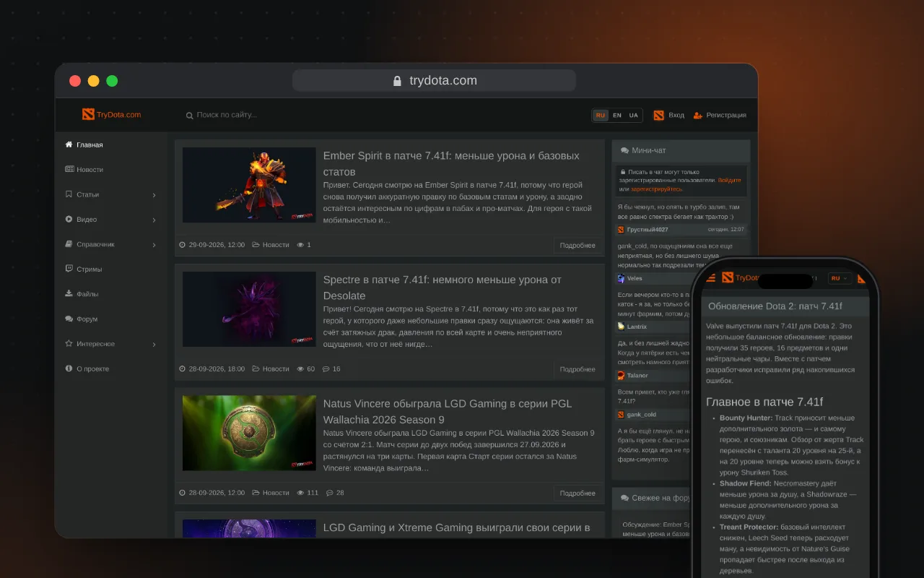Click the Veles avatar in the chat
The width and height of the screenshot is (924, 578).
coord(621,278)
